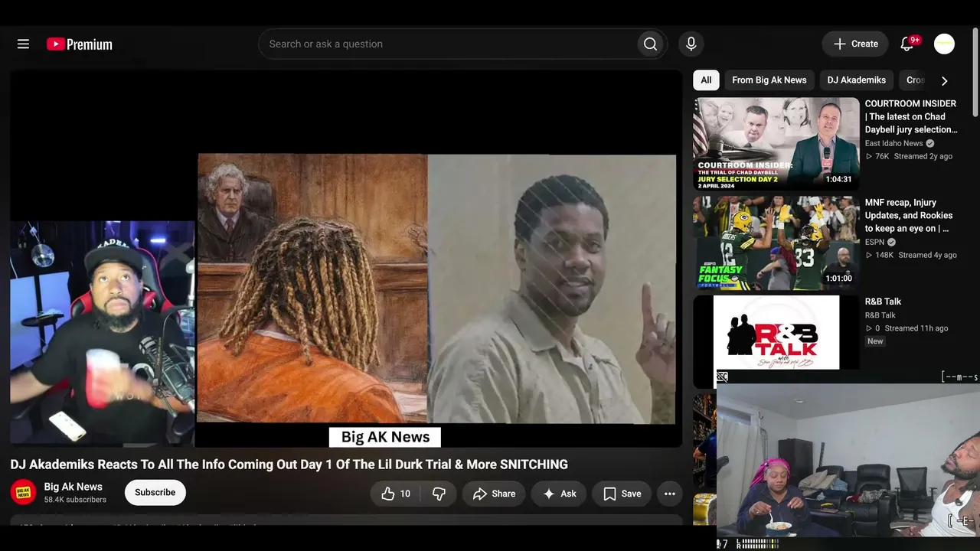This screenshot has height=551, width=980.
Task: Like the video with thumbs up
Action: pyautogui.click(x=396, y=494)
